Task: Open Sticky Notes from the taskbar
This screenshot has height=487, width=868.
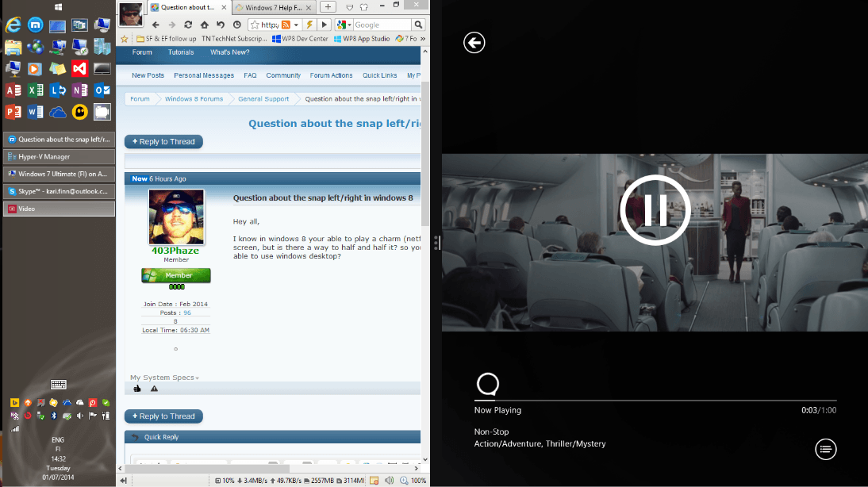Action: [x=58, y=69]
